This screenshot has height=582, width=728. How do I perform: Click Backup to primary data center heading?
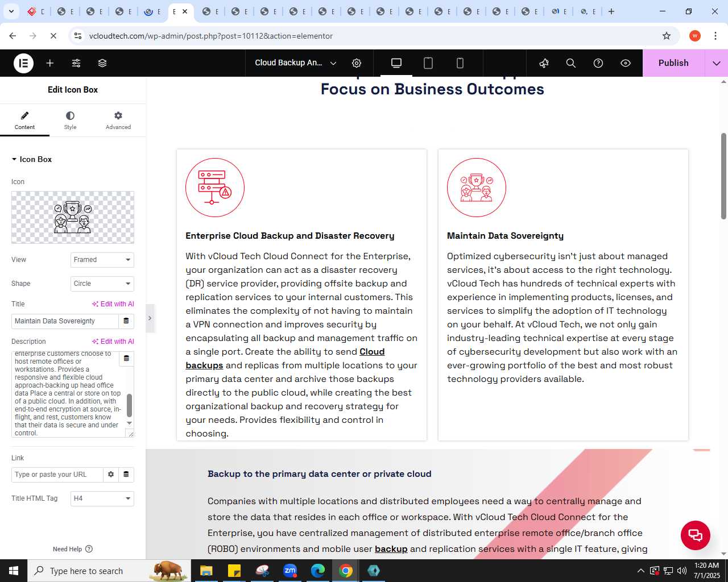pyautogui.click(x=320, y=474)
